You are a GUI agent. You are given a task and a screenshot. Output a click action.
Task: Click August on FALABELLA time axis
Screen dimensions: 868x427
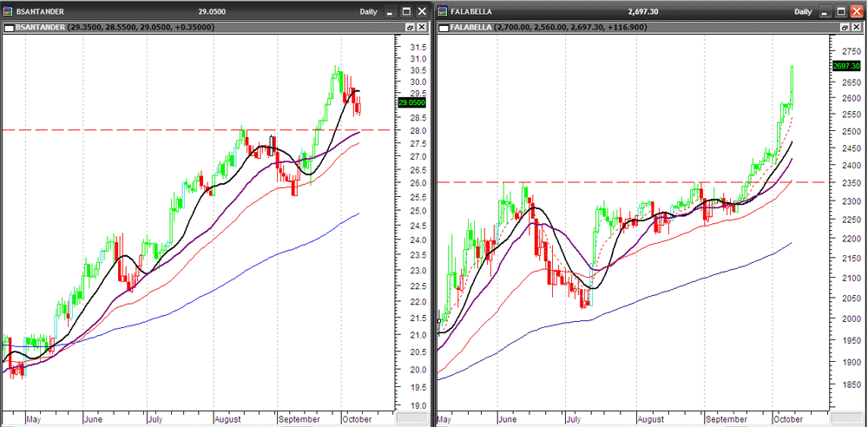[650, 419]
